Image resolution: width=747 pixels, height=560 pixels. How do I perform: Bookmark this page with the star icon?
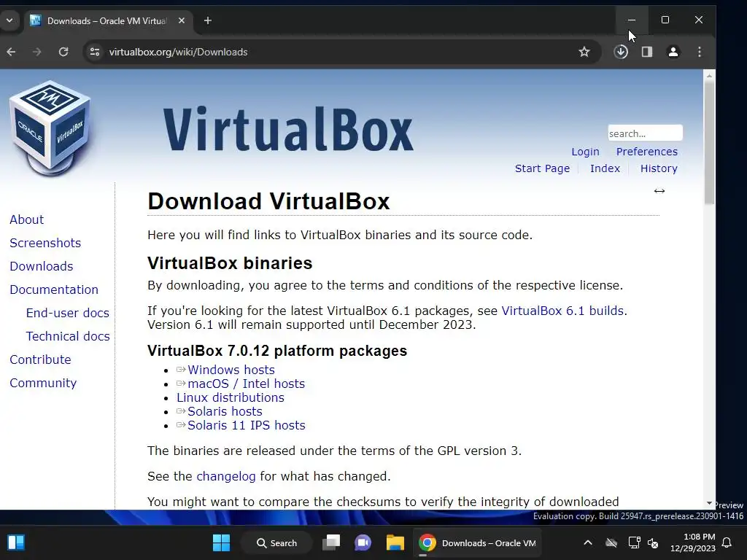click(x=584, y=52)
